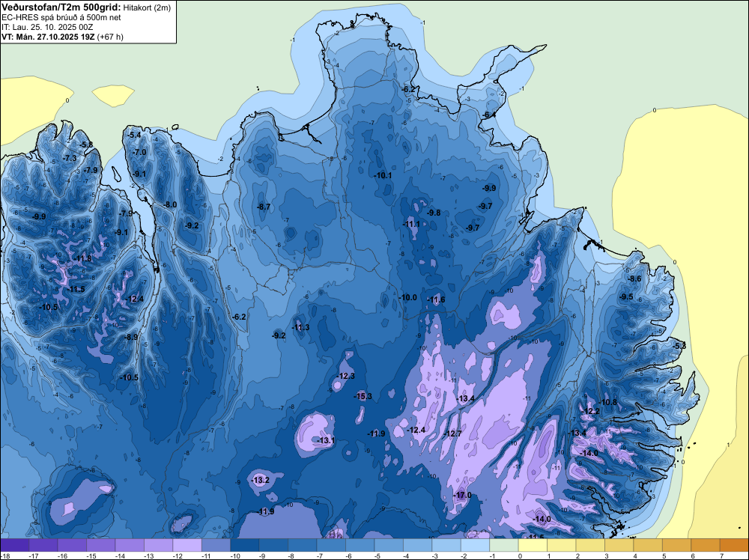Click the -13.1 temperature value
The height and width of the screenshot is (560, 749).
coord(326,440)
